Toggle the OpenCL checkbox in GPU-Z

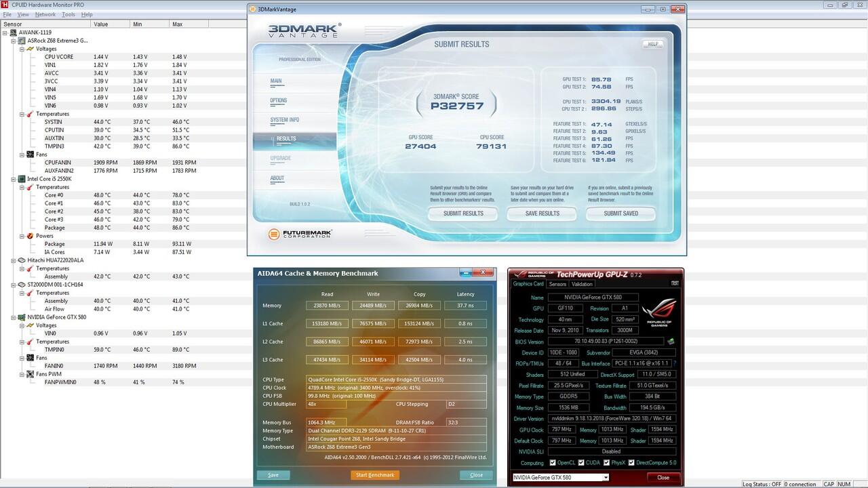[x=551, y=463]
